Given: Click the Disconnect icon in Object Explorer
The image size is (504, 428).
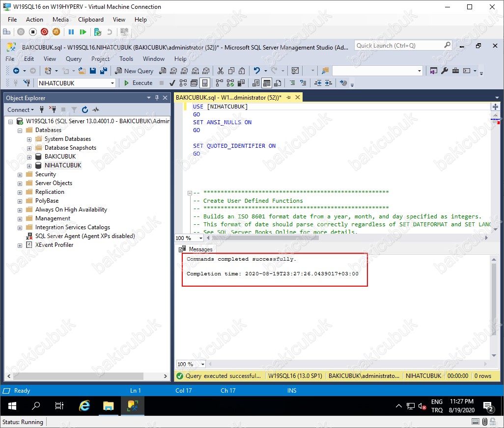Looking at the screenshot, I should click(53, 110).
